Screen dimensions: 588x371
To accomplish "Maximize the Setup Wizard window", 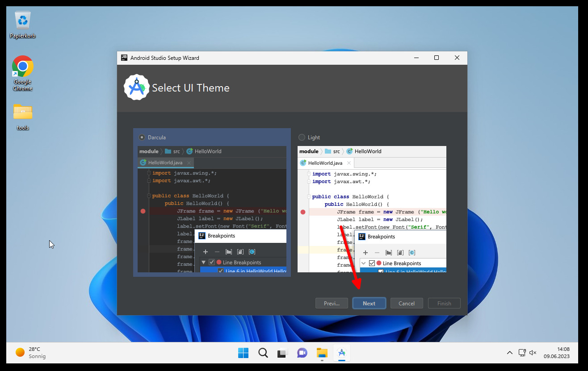I will [x=437, y=58].
